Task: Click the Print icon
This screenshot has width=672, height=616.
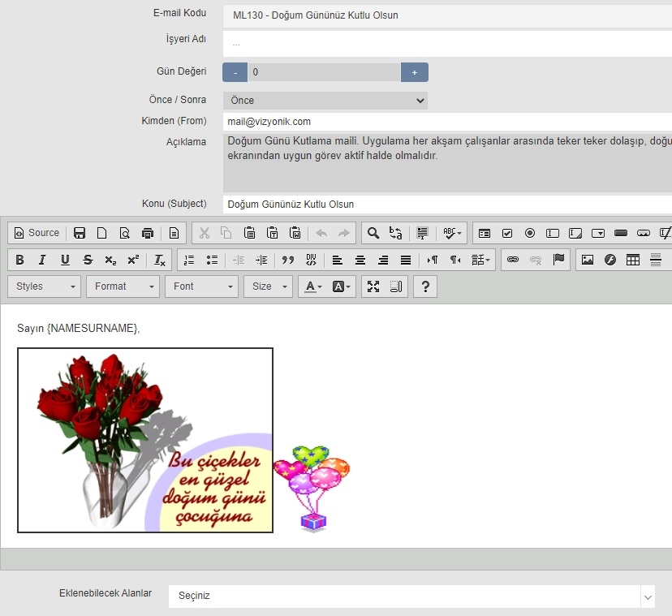Action: [x=148, y=233]
